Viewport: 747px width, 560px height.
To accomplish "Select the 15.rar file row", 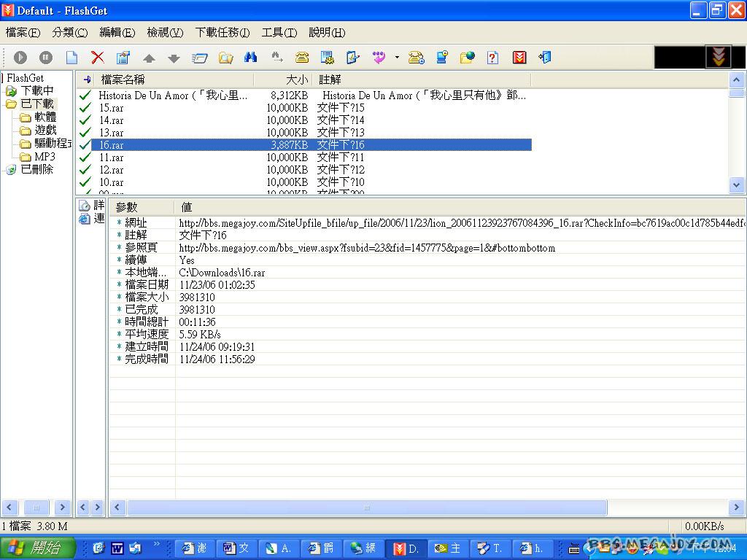I will pos(304,108).
